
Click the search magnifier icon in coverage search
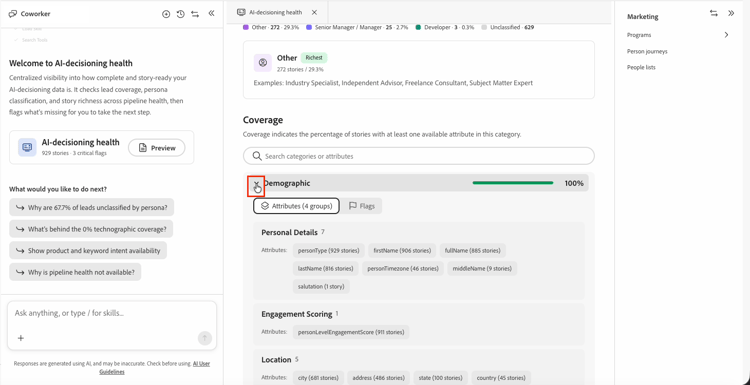tap(257, 156)
